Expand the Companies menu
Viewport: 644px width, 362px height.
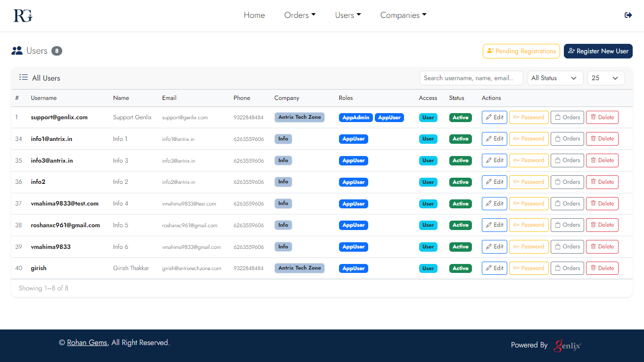tap(403, 16)
